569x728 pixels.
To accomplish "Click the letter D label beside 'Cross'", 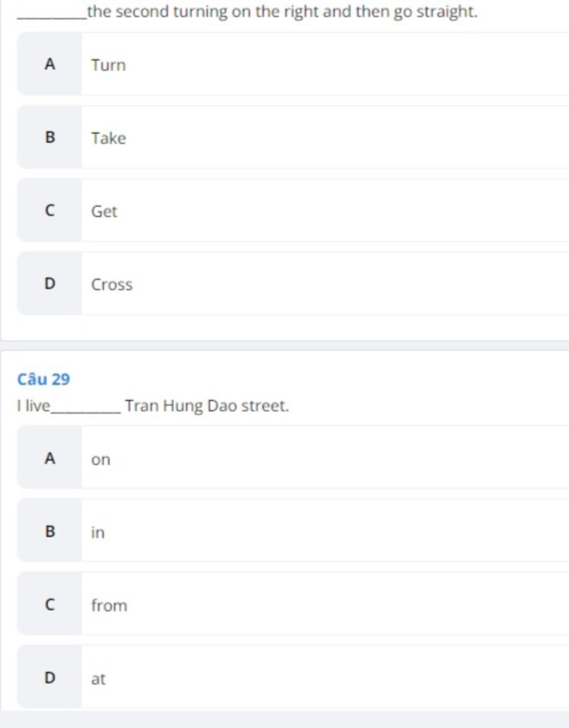I will pos(49,284).
